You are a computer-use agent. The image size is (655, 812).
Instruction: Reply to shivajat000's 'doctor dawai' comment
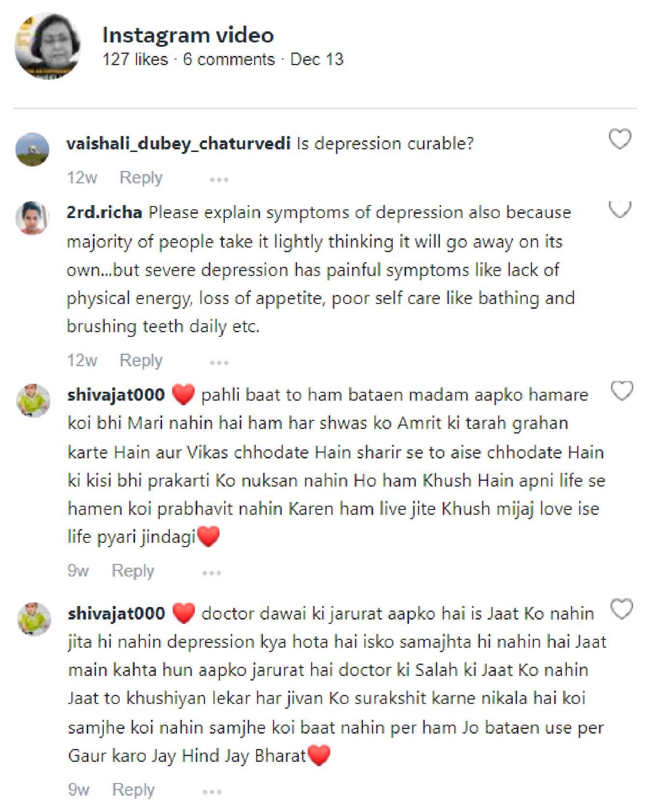133,790
